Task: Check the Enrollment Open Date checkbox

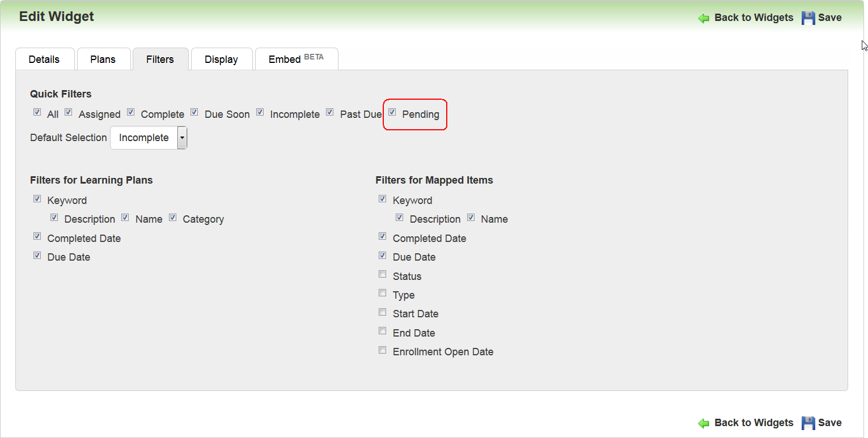Action: click(x=383, y=350)
